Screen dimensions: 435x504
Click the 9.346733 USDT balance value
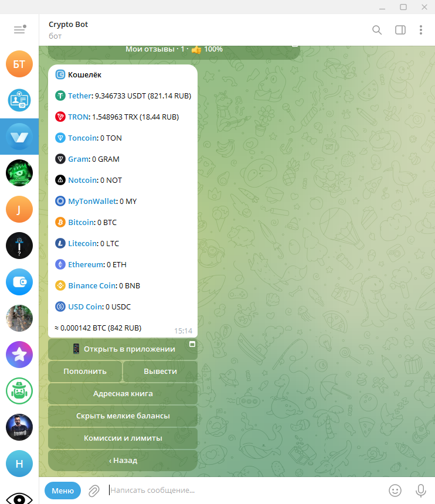[x=121, y=96]
